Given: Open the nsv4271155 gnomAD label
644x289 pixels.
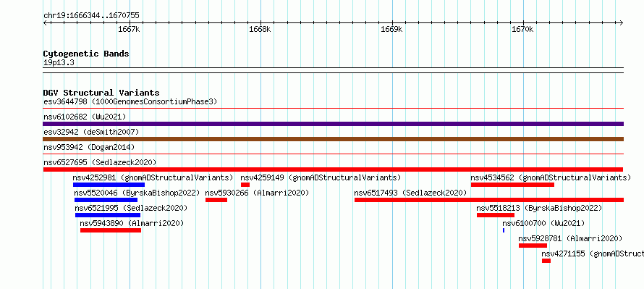Looking at the screenshot, I should point(593,254).
